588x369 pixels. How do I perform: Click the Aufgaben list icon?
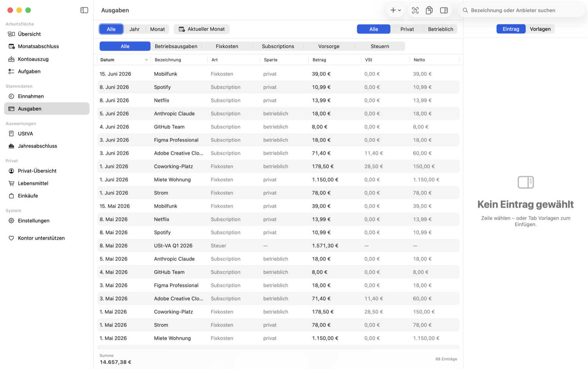[x=11, y=71]
